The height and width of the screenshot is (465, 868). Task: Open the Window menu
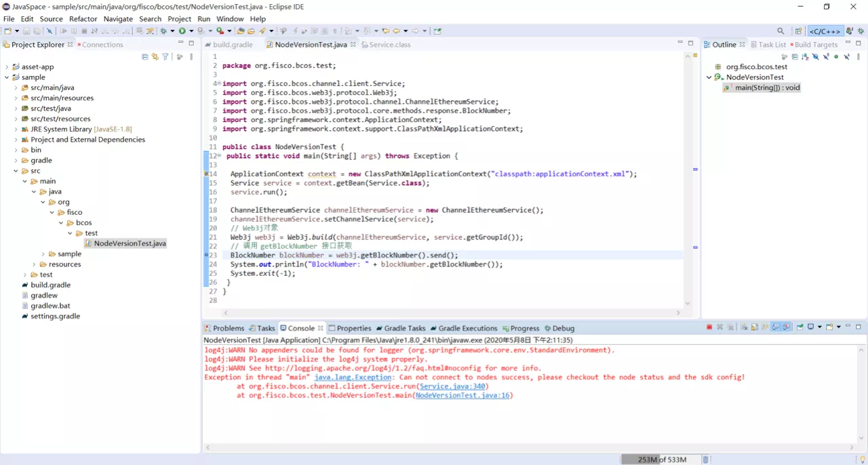[230, 19]
